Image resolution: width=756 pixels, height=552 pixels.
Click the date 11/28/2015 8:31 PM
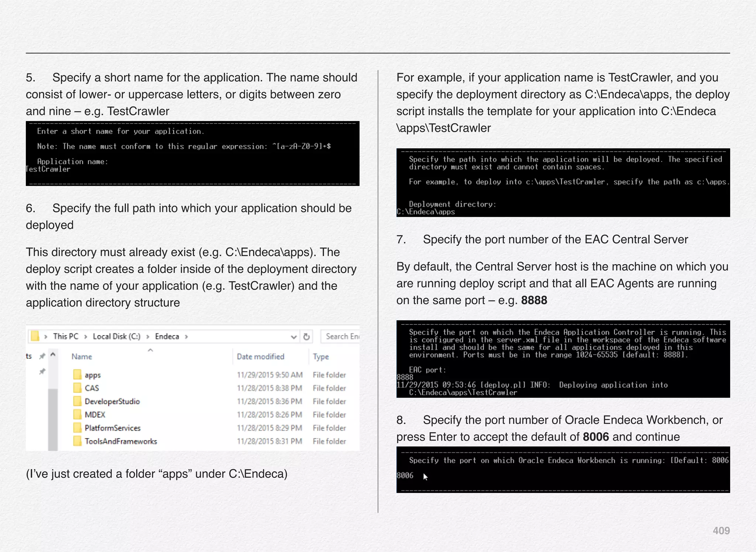tap(269, 441)
